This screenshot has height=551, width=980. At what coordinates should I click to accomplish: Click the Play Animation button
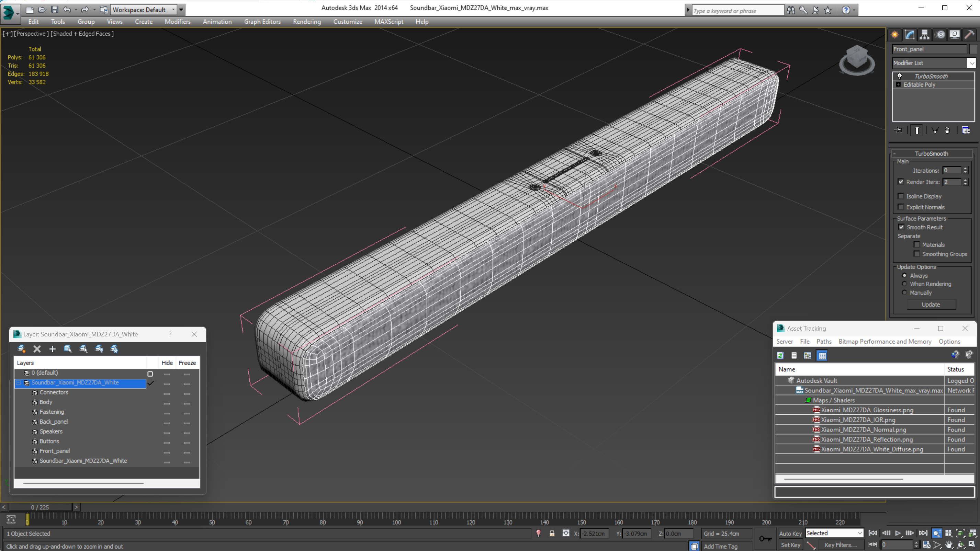point(898,533)
